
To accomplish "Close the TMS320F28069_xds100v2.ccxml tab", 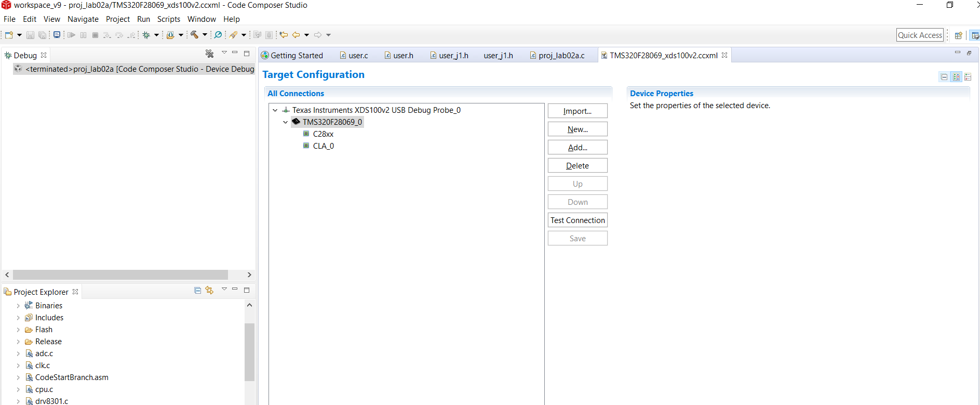I will 724,55.
